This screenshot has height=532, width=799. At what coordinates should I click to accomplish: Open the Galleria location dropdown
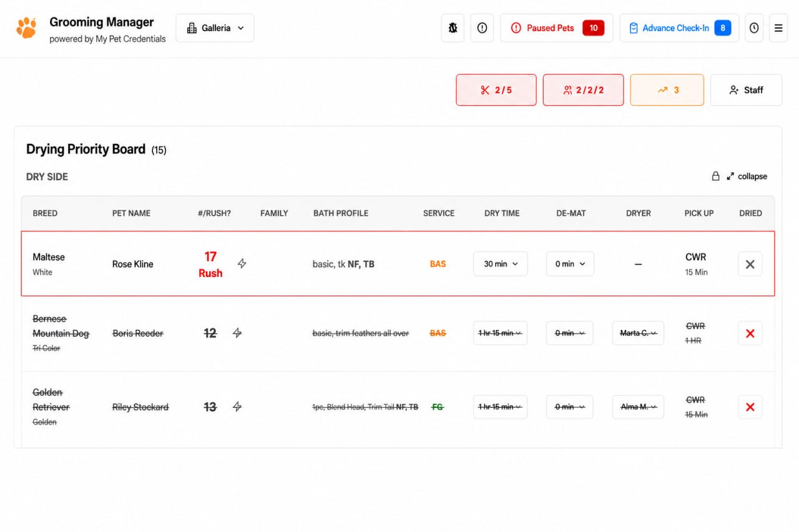(x=215, y=28)
